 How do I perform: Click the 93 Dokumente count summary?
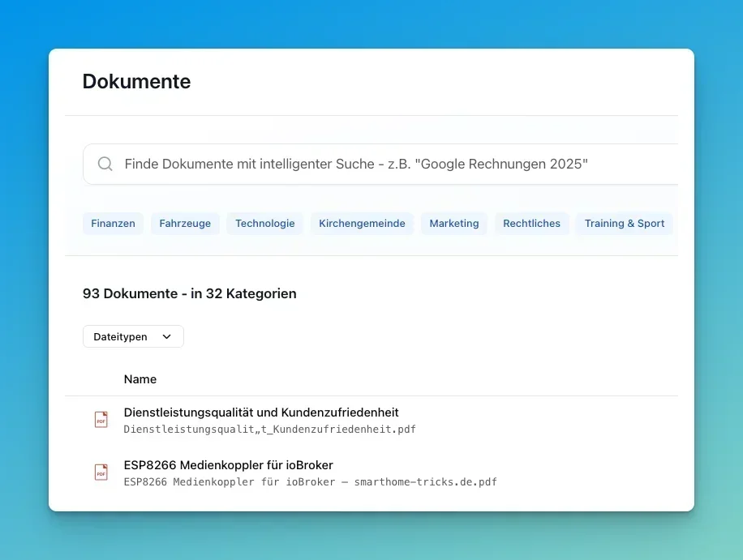(189, 294)
